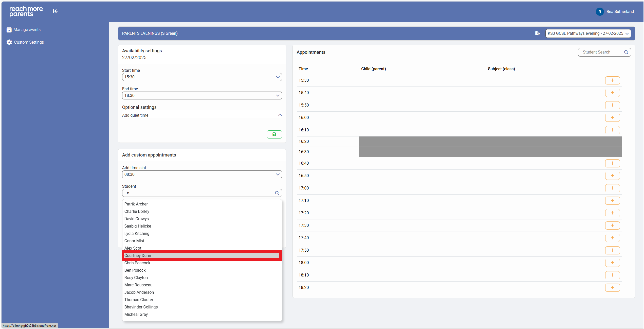Select Courtney Dunn from student list
Viewport: 644px width, 329px height.
click(x=138, y=256)
